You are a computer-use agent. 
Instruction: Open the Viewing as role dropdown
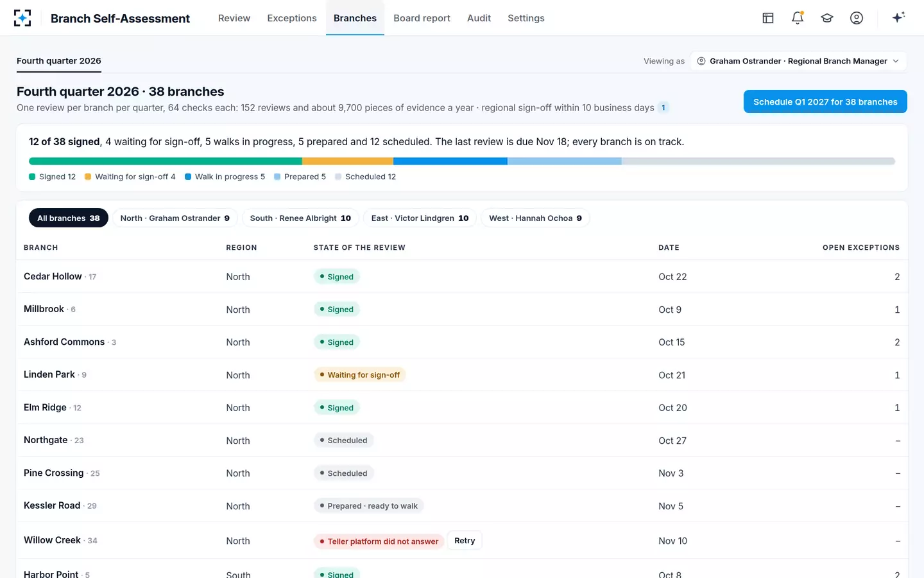click(x=798, y=61)
